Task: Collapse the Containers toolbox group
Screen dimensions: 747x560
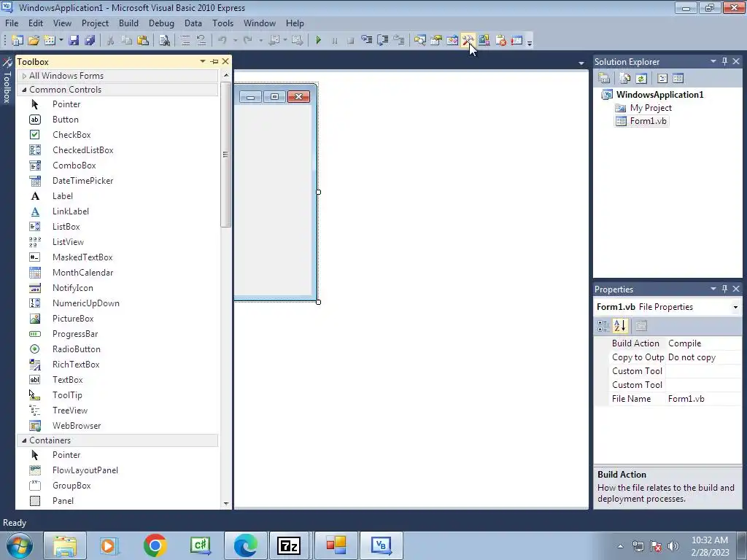Action: pos(24,440)
